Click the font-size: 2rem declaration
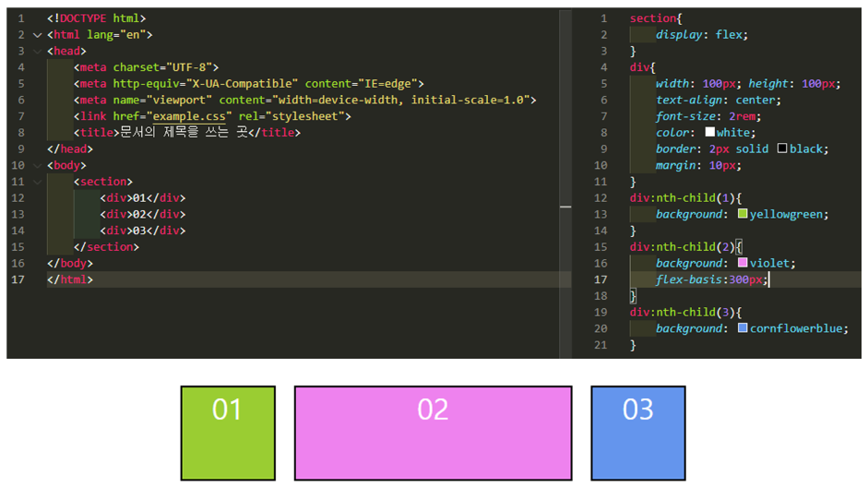Image resolution: width=868 pixels, height=498 pixels. 708,116
